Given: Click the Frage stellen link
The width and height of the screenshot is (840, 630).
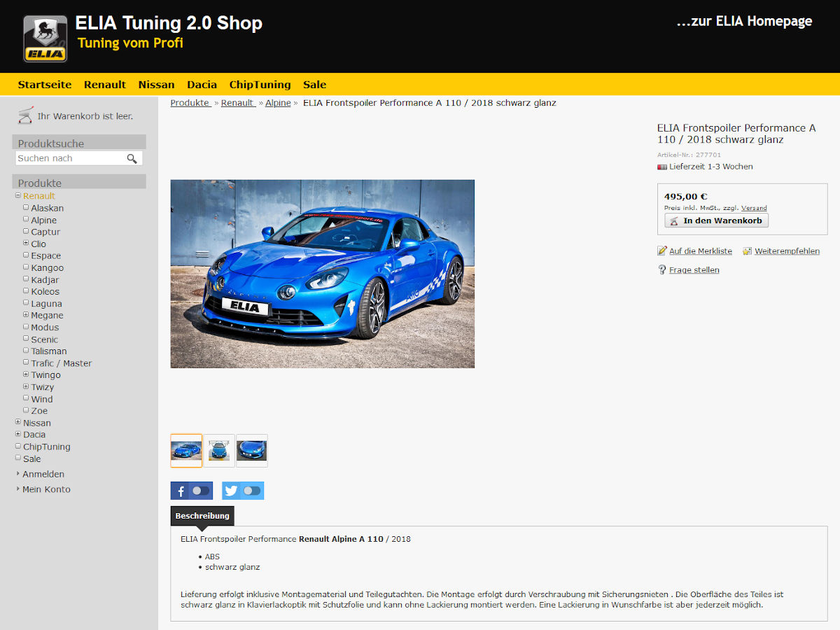Looking at the screenshot, I should click(x=694, y=269).
